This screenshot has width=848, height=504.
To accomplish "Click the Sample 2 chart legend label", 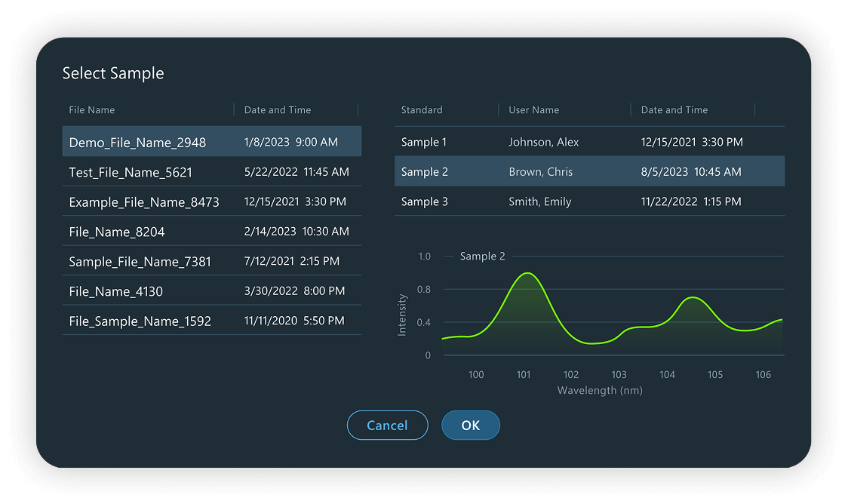I will point(483,257).
